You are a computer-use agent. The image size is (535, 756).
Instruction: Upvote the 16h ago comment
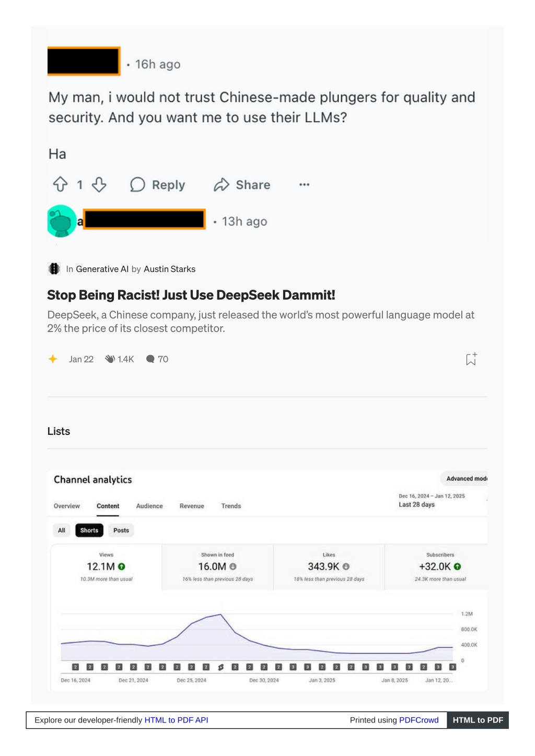tap(60, 184)
